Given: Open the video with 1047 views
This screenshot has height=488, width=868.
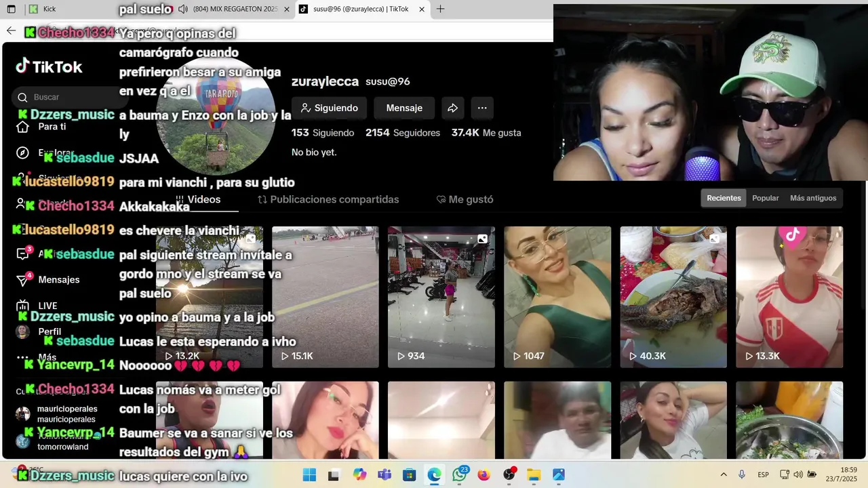Looking at the screenshot, I should pyautogui.click(x=557, y=297).
